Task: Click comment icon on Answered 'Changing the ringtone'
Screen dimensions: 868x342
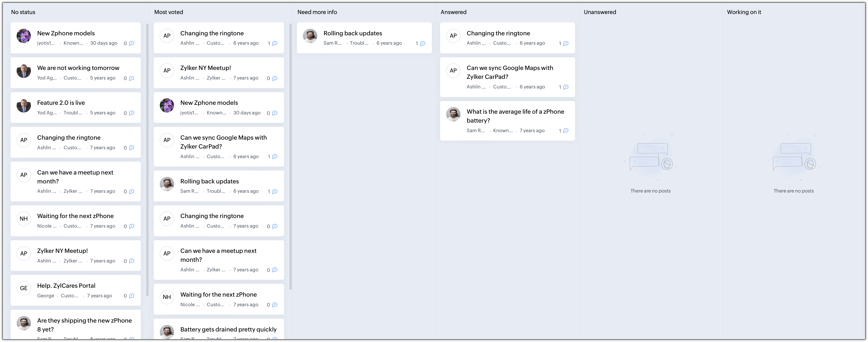Action: pos(566,44)
